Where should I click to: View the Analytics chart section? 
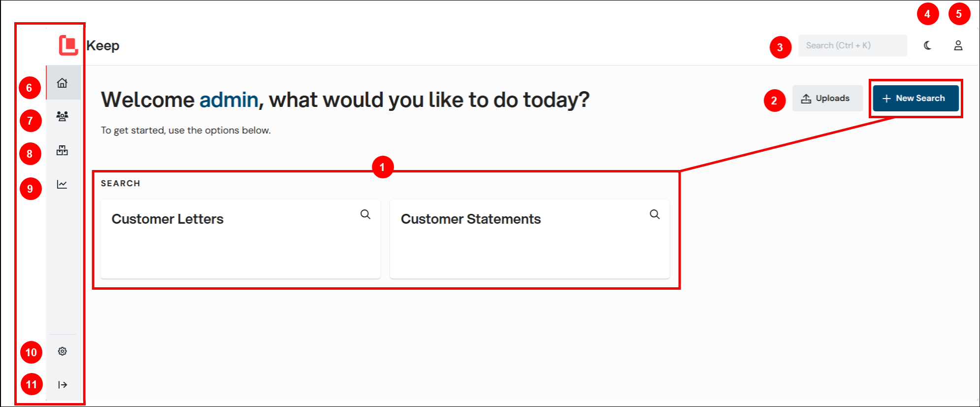pyautogui.click(x=63, y=184)
